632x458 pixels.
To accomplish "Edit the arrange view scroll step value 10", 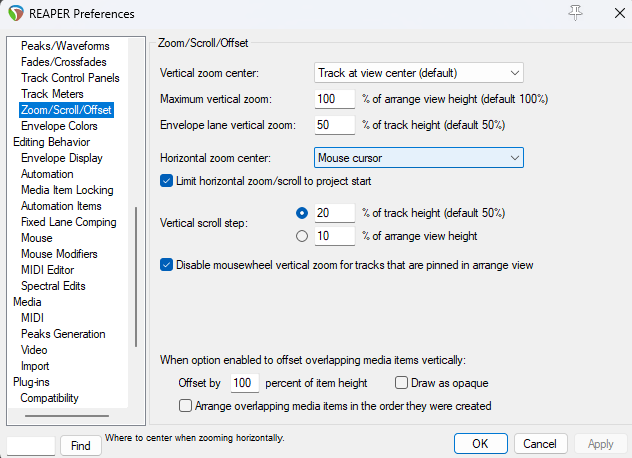I will pyautogui.click(x=335, y=236).
